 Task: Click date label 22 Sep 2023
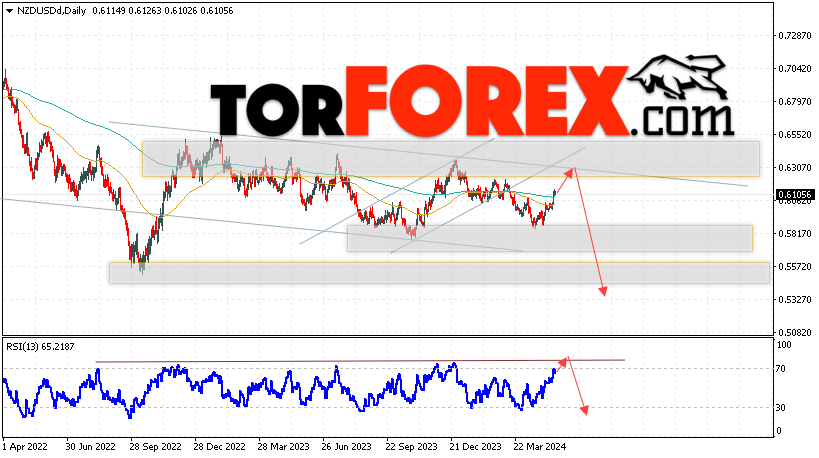pos(411,447)
